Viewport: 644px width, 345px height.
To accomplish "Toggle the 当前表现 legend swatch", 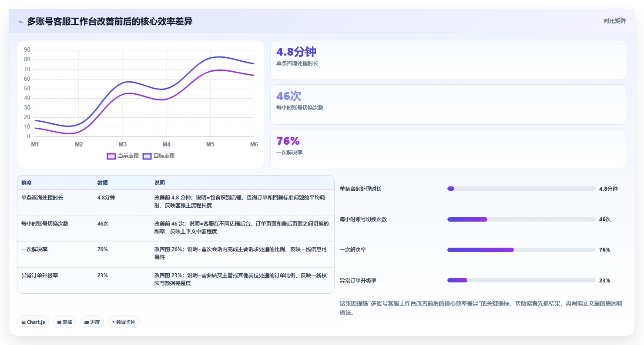I will click(x=111, y=156).
